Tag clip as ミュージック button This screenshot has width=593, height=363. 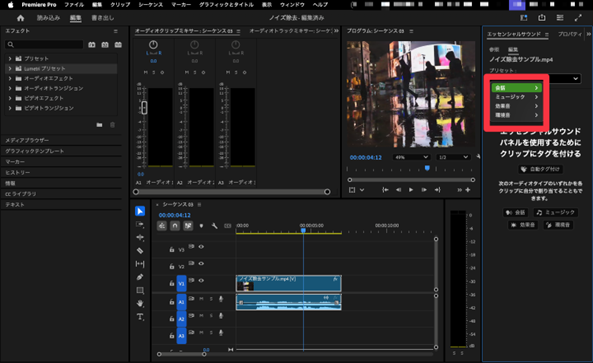tap(556, 213)
